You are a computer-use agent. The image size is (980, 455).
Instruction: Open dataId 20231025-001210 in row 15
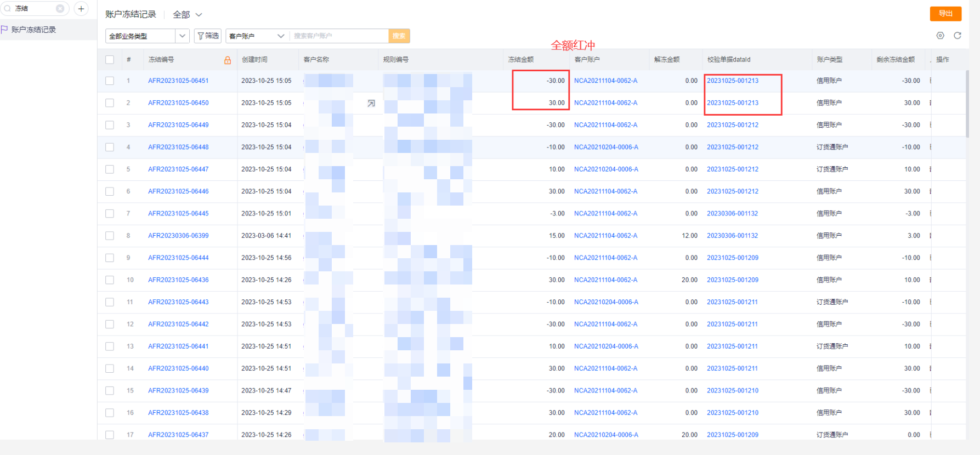[x=733, y=391]
